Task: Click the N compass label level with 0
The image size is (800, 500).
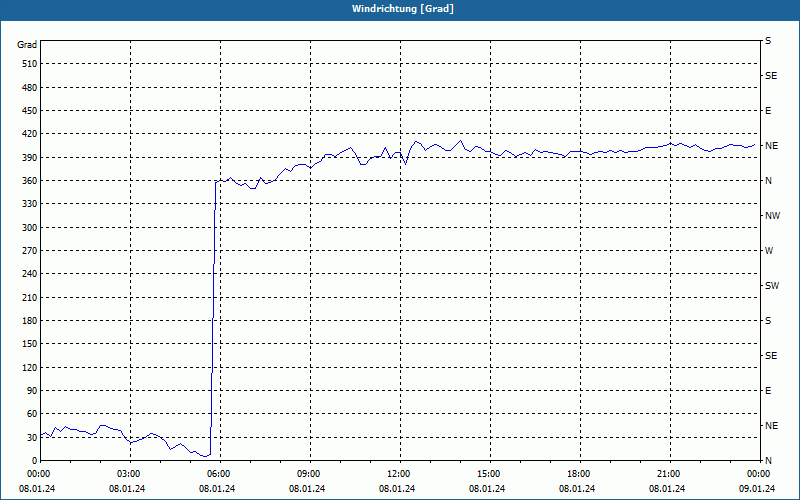Action: [768, 461]
